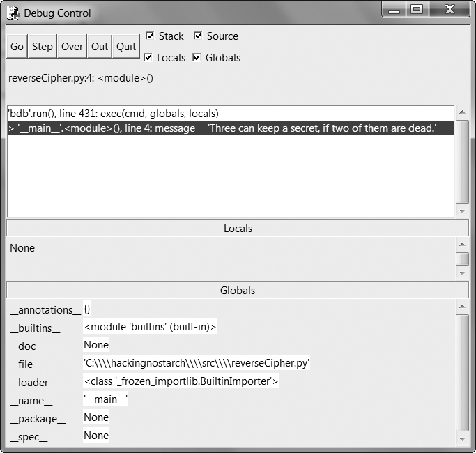Step Out of current function
The height and width of the screenshot is (453, 476).
(x=100, y=46)
